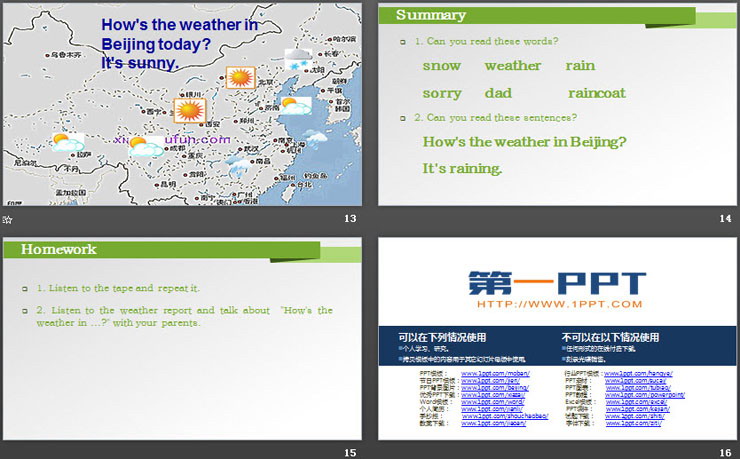Click the www.1ppt.com/word/ link
The width and height of the screenshot is (740, 459).
(480, 402)
